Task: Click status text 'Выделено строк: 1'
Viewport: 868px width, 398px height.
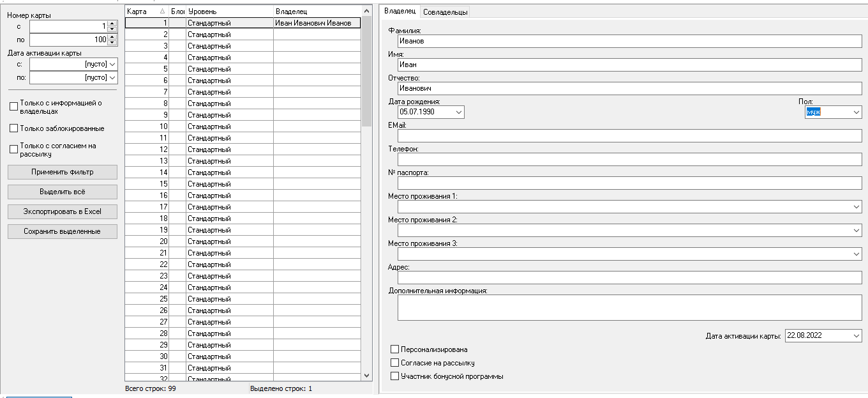Action: coord(281,388)
